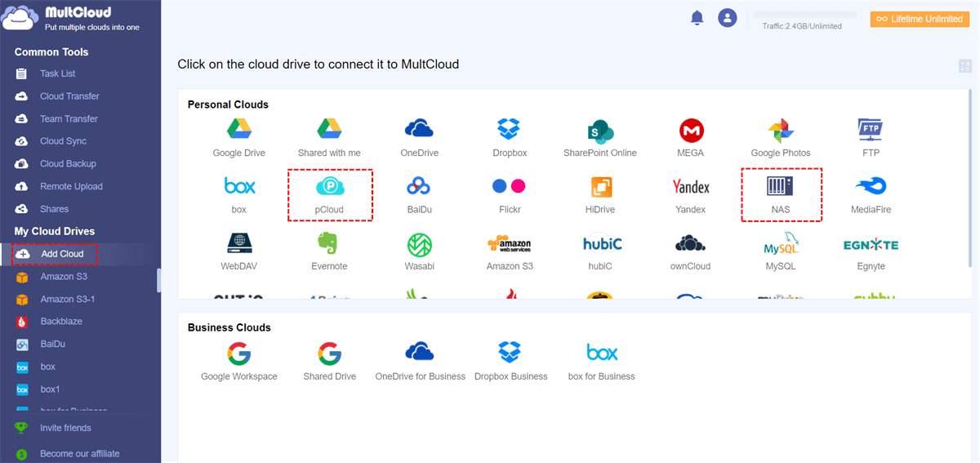The image size is (980, 463).
Task: Click Become our affiliate link
Action: click(x=79, y=453)
